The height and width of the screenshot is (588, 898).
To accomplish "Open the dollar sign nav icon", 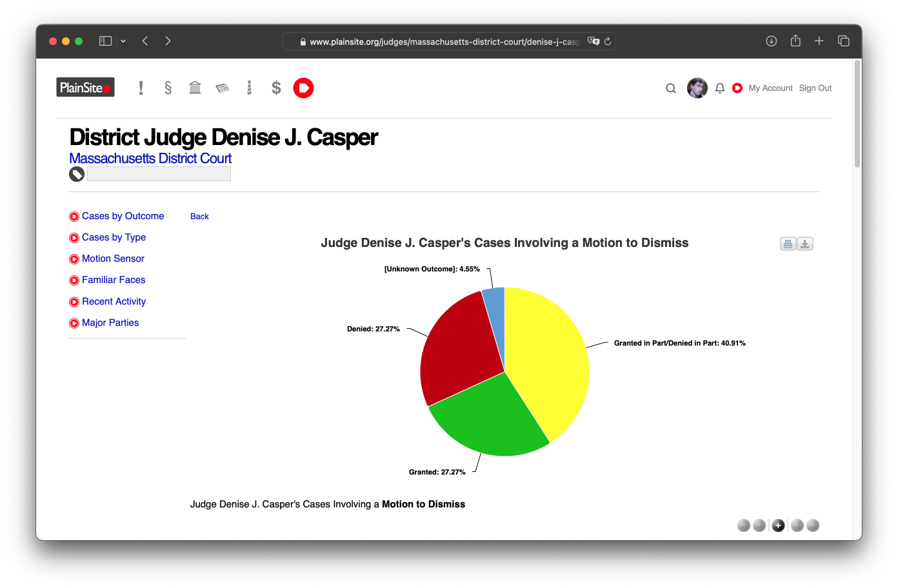I will coord(276,88).
